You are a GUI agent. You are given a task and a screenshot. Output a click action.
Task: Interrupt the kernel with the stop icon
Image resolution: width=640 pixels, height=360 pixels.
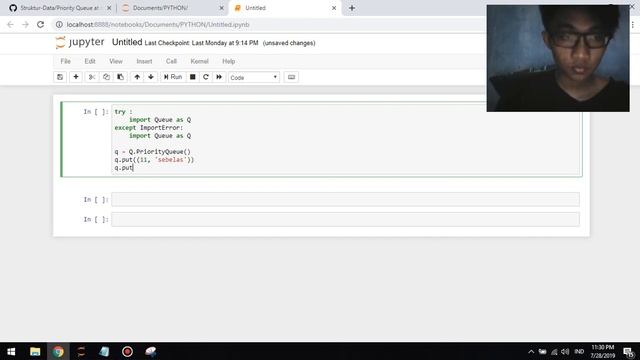pos(193,77)
